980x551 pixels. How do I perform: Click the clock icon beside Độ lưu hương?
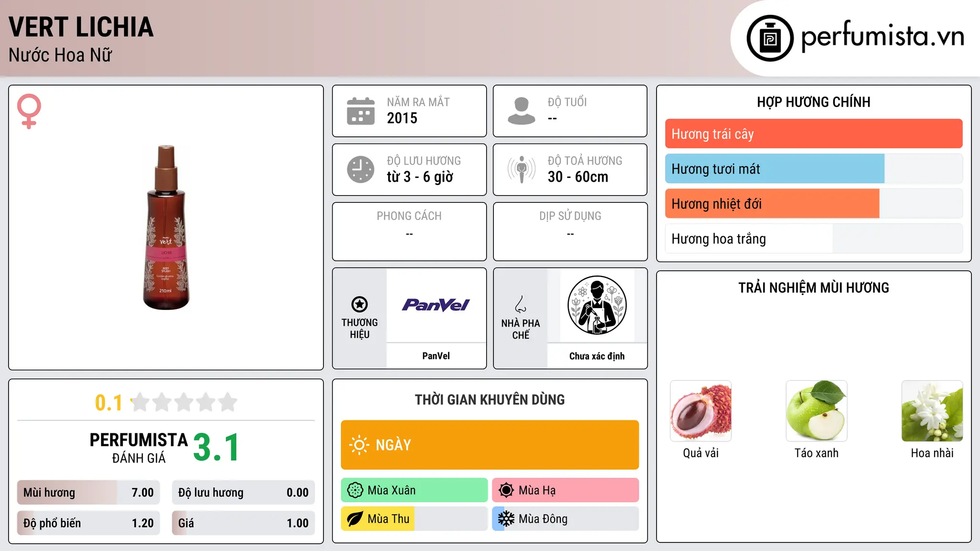(x=361, y=169)
